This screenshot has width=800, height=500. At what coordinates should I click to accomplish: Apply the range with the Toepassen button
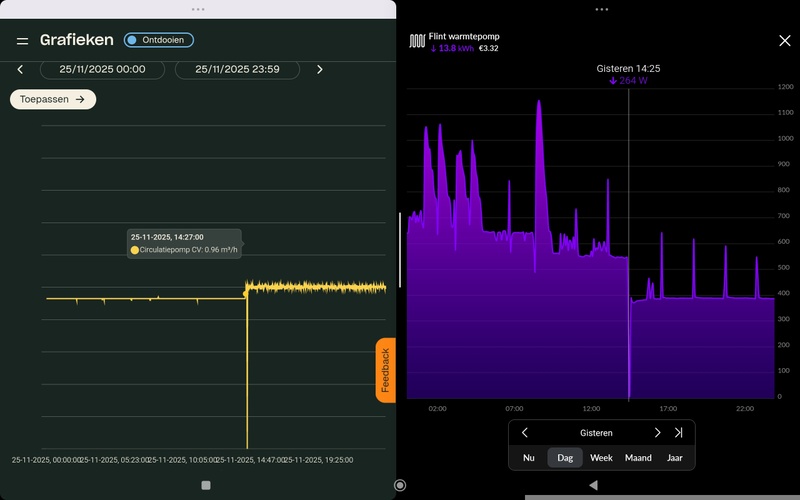[53, 99]
